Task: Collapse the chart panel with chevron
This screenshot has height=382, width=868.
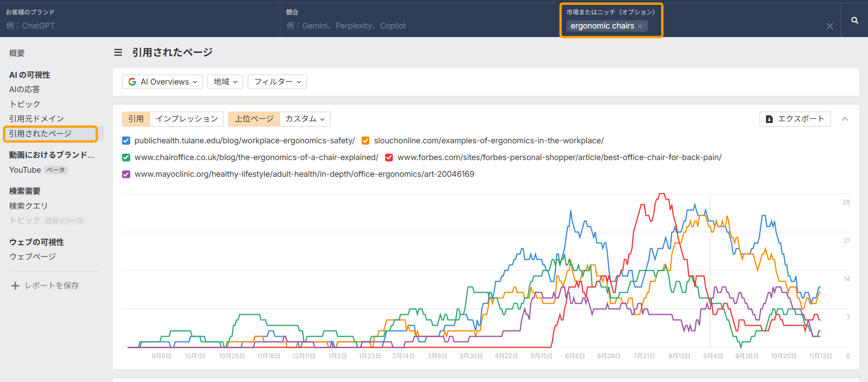Action: click(x=844, y=119)
